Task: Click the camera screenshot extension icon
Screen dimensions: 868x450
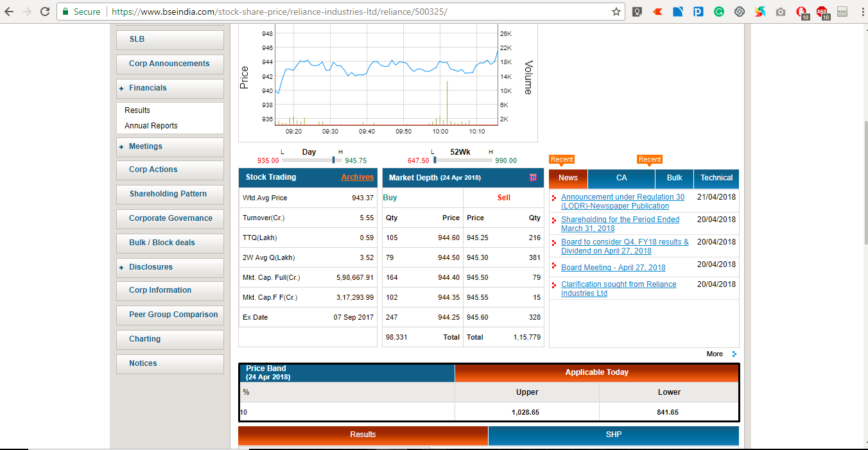Action: 781,12
